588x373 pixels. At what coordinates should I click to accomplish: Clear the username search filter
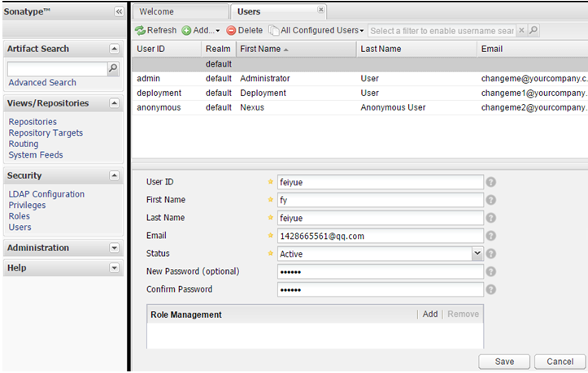click(521, 30)
